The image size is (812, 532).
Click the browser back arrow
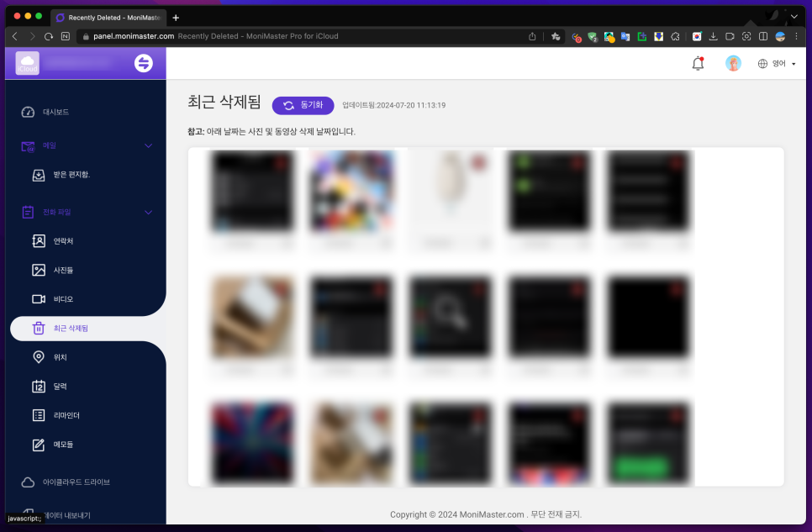coord(15,36)
